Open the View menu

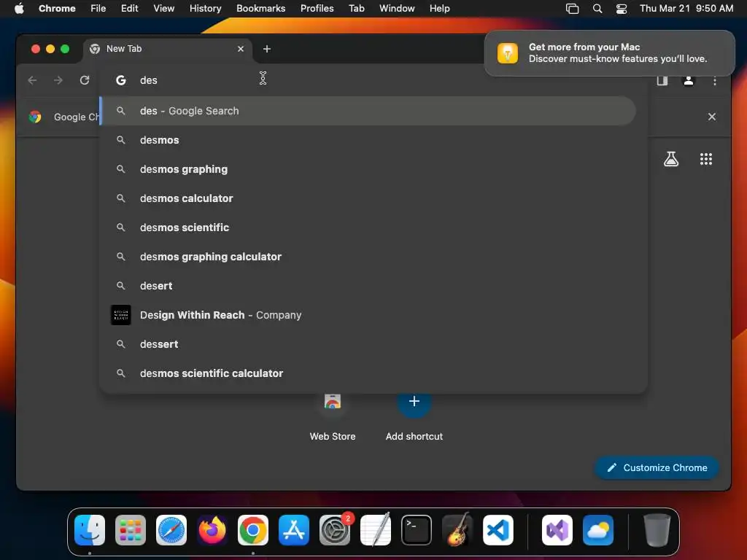click(164, 9)
